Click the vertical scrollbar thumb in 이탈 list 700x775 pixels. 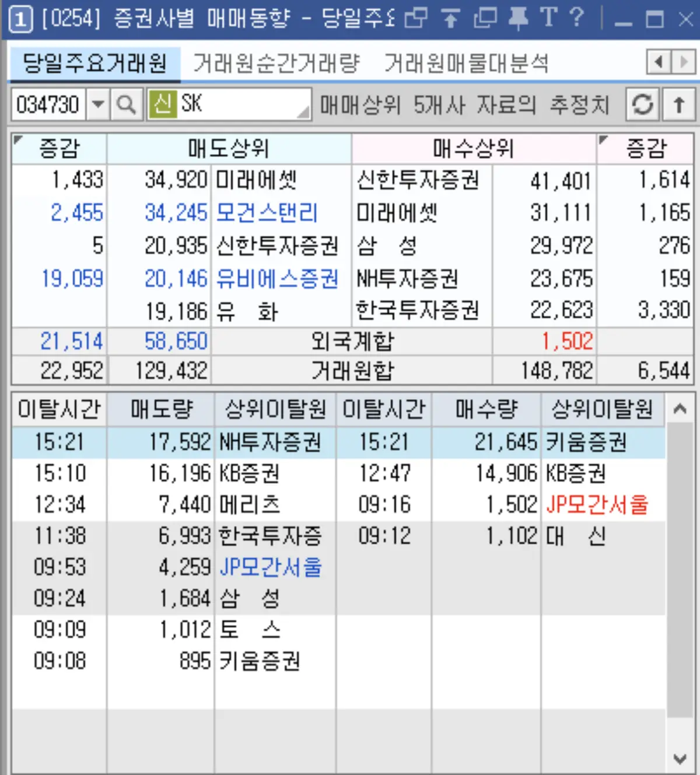click(679, 570)
